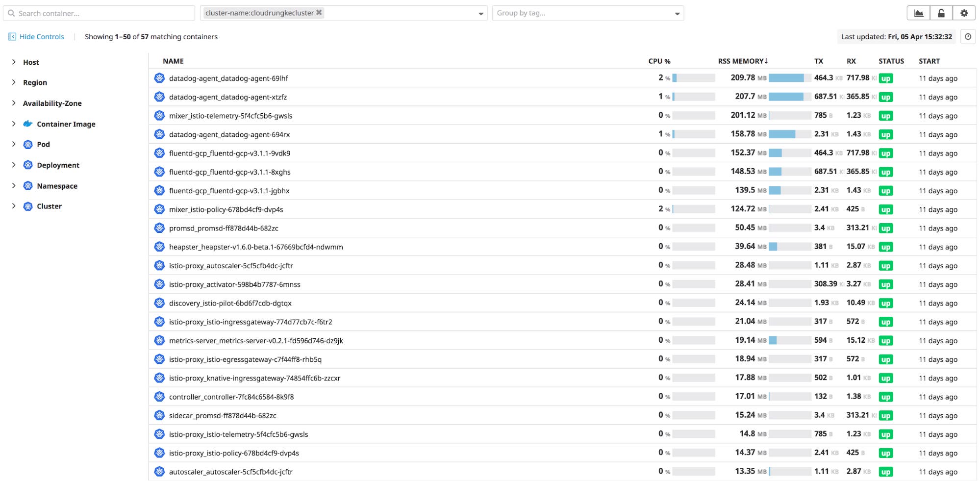Click the Cluster Kubernetes icon in the sidebar
Image resolution: width=980 pixels, height=481 pixels.
pyautogui.click(x=27, y=206)
